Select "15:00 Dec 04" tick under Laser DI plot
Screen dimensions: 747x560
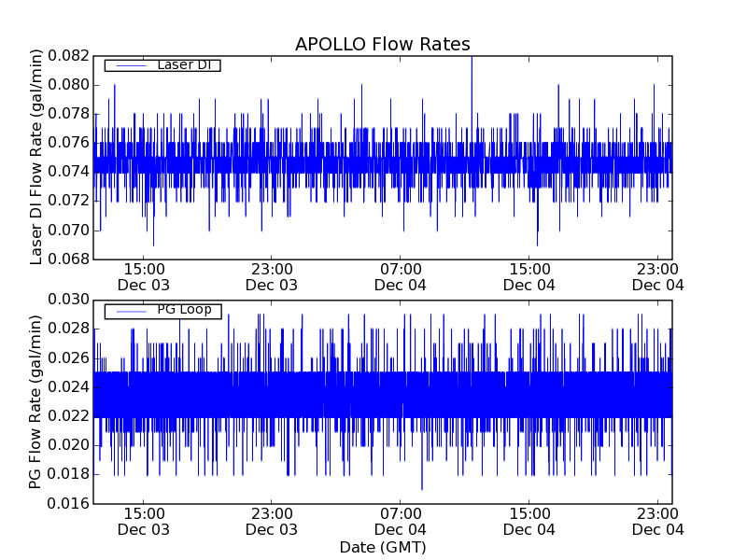point(529,277)
